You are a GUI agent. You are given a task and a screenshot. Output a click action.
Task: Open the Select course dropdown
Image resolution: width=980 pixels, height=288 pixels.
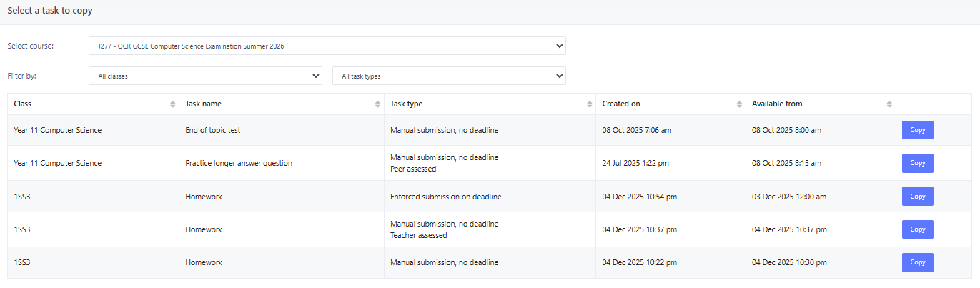click(x=327, y=46)
